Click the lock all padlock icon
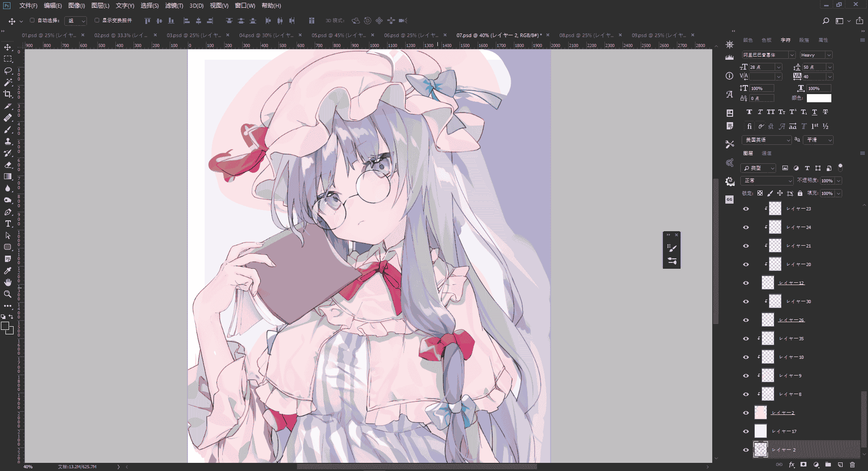Image resolution: width=868 pixels, height=471 pixels. pos(800,193)
